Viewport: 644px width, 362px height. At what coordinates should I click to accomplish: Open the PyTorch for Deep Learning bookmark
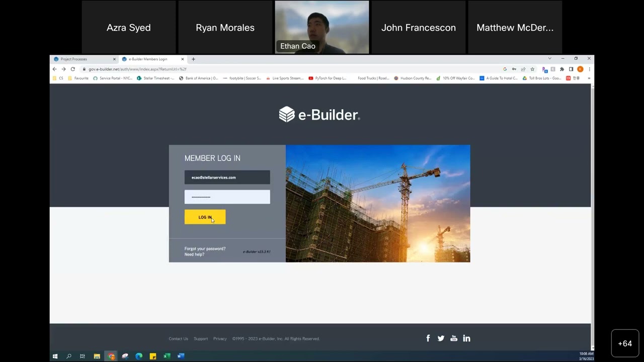click(x=328, y=78)
